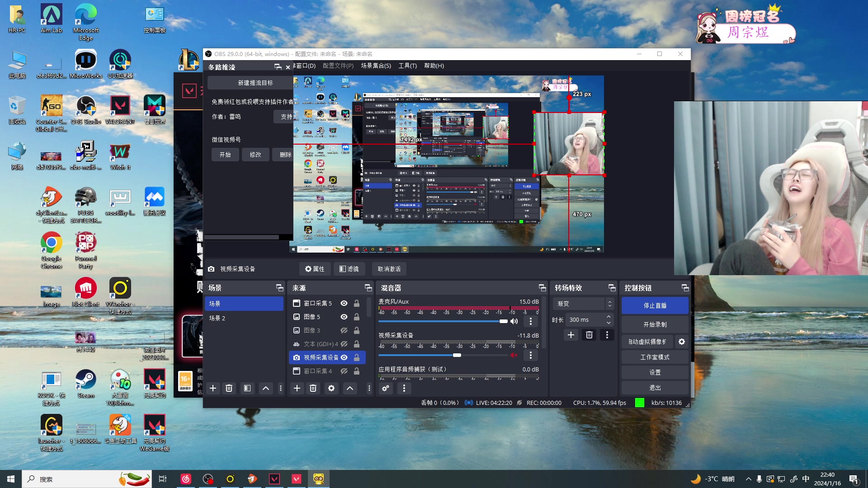Screen dimensions: 868x488
Task: Select 图像 3 source row
Action: click(x=327, y=330)
